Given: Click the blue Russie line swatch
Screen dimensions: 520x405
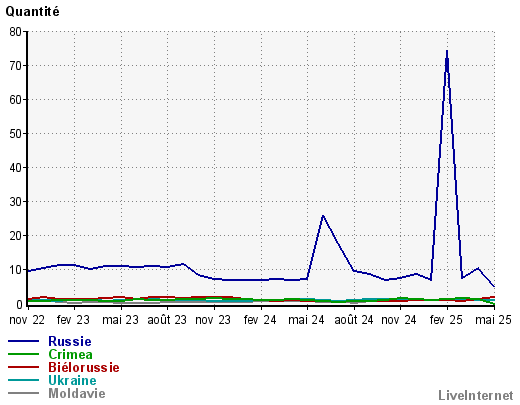Looking at the screenshot, I should coord(23,341).
